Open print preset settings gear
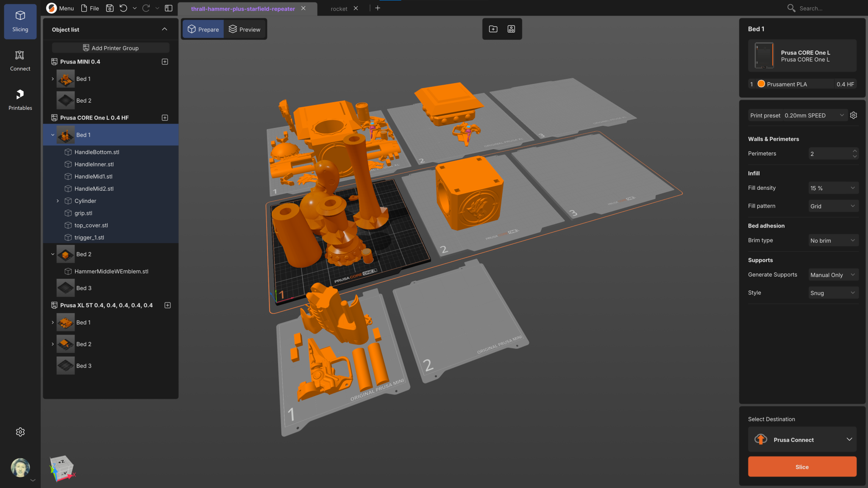 (x=854, y=115)
